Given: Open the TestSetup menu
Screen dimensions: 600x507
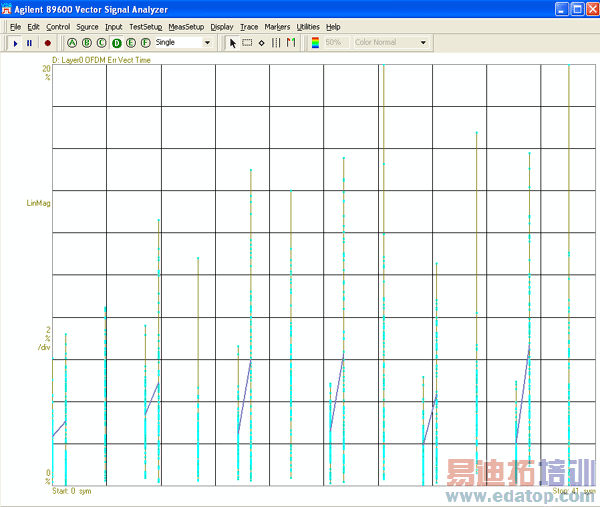Looking at the screenshot, I should 145,27.
